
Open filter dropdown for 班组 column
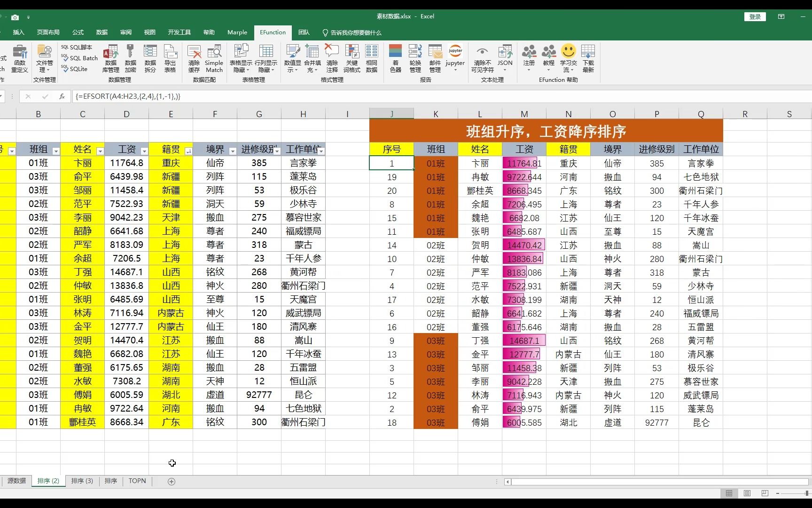click(x=56, y=151)
